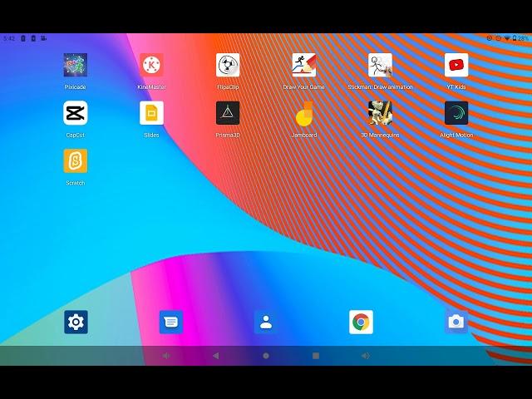Launch Jamboard app
Screen dimensions: 532x399
coord(303,114)
